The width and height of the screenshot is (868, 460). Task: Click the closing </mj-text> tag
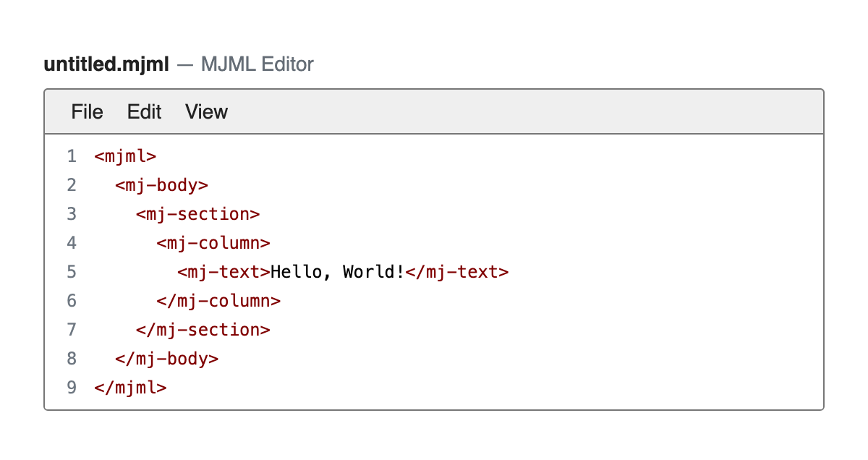[x=457, y=272]
